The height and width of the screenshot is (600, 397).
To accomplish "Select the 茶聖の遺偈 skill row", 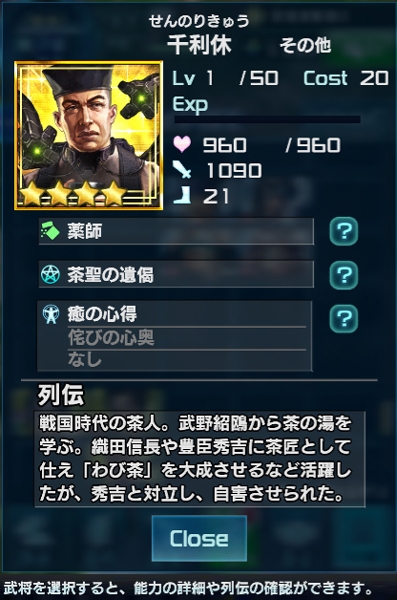I will (176, 275).
